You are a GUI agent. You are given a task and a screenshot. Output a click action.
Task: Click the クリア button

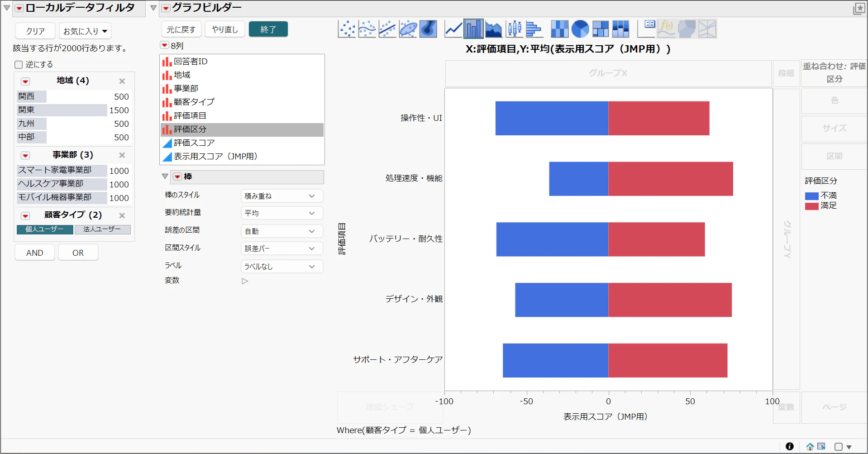coord(35,31)
